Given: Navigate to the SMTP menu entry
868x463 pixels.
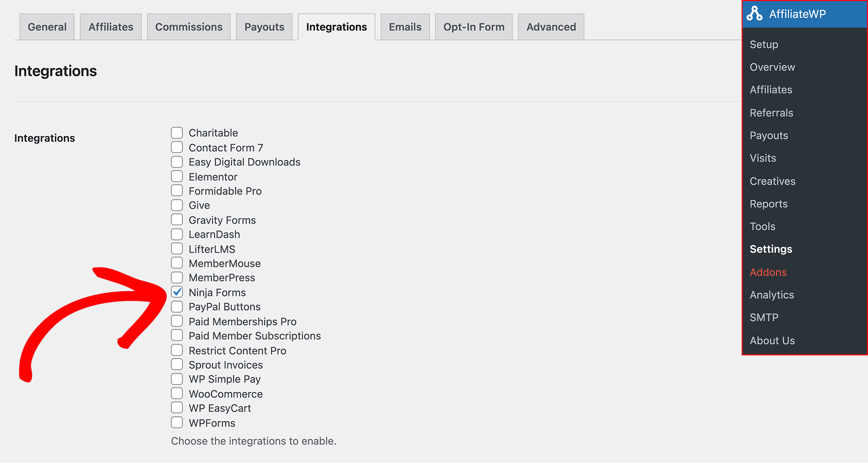Looking at the screenshot, I should pos(764,317).
